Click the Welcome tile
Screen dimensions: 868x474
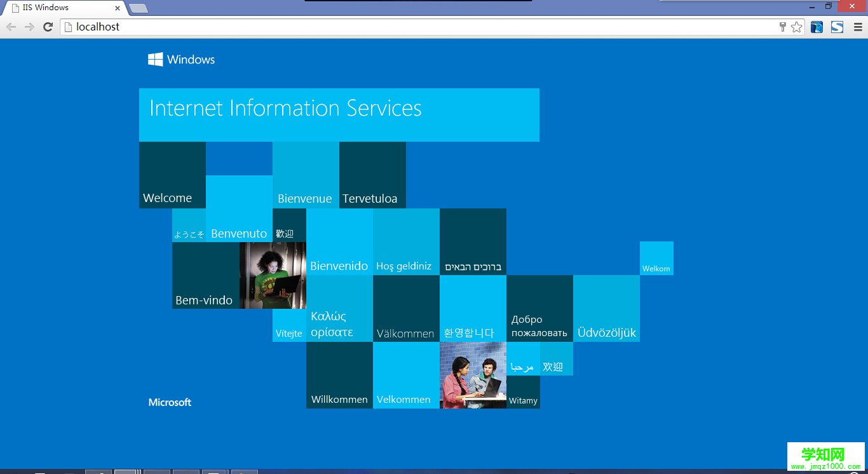(x=172, y=175)
